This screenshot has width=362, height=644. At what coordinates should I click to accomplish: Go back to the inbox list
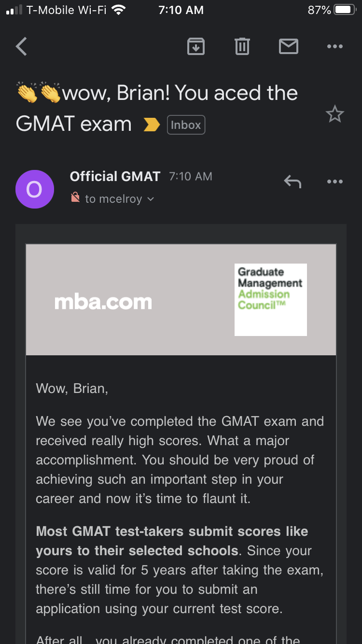[21, 47]
